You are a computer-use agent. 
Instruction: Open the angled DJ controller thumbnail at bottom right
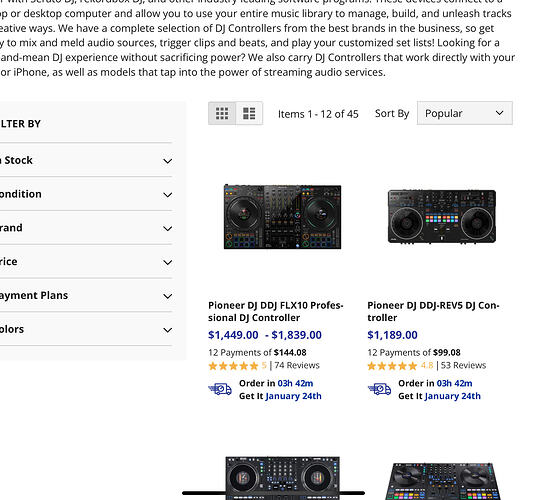[x=443, y=481]
